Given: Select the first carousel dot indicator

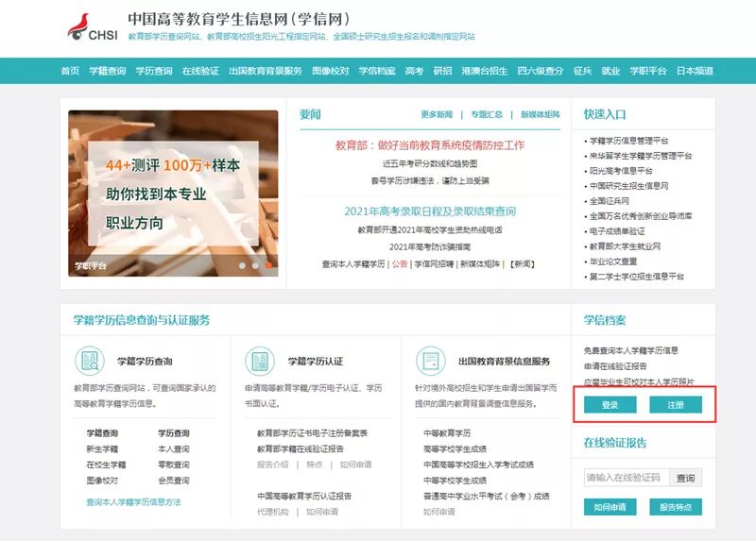Looking at the screenshot, I should click(x=242, y=265).
